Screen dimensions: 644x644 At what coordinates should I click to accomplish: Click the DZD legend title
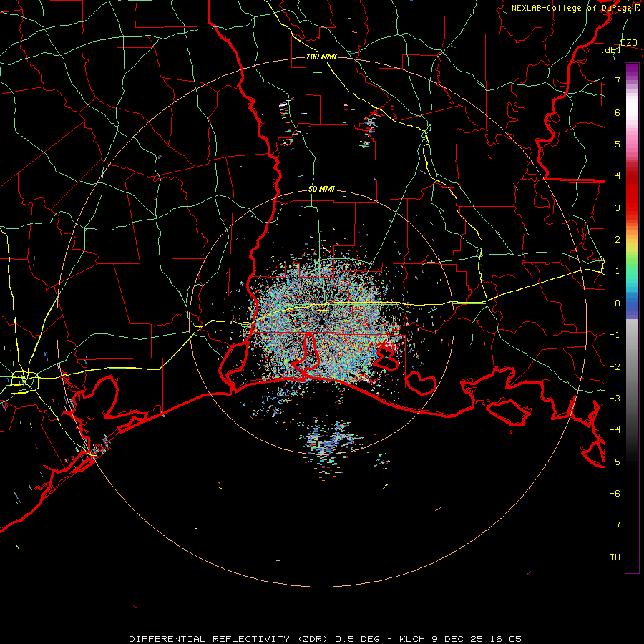(628, 43)
